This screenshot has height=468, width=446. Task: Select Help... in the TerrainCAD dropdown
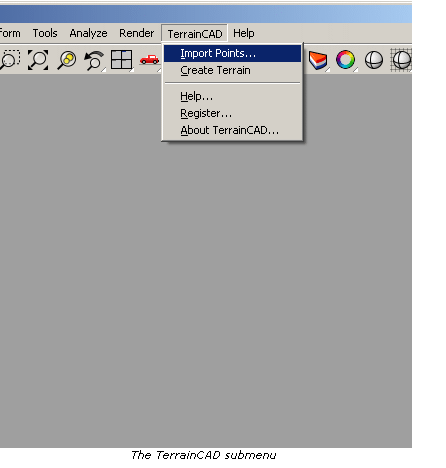coord(232,96)
